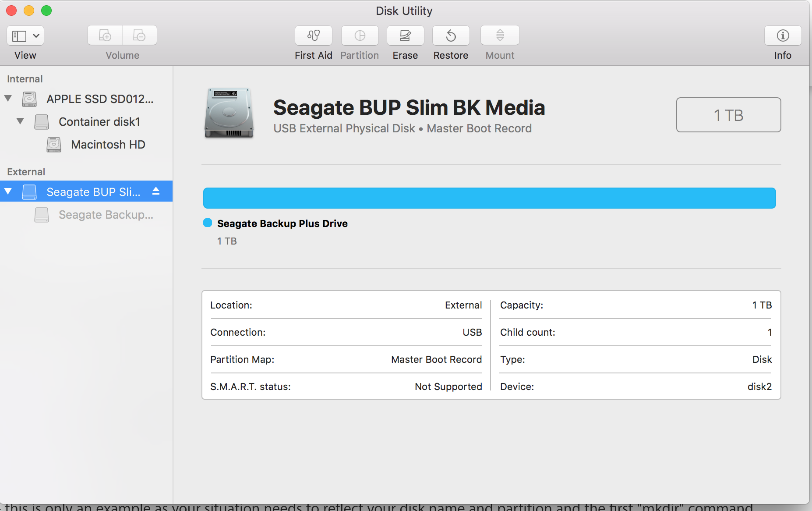Click the Location External value
This screenshot has width=812, height=511.
click(x=464, y=305)
